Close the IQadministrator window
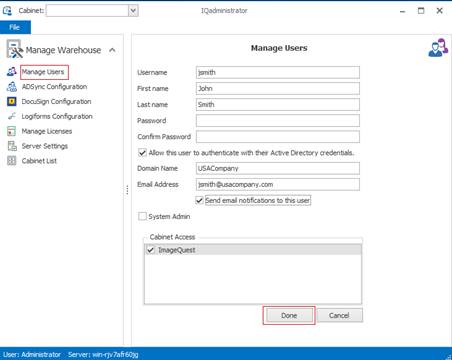This screenshot has width=452, height=360. pos(439,11)
